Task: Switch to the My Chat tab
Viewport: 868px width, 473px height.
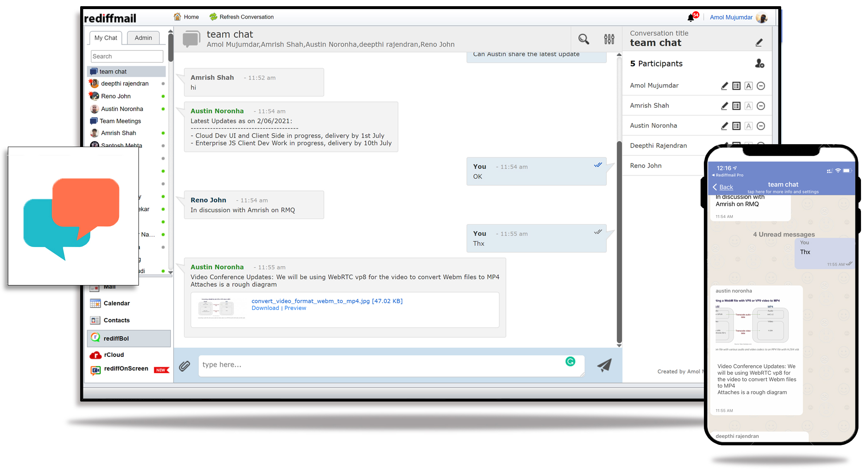Action: [x=105, y=38]
